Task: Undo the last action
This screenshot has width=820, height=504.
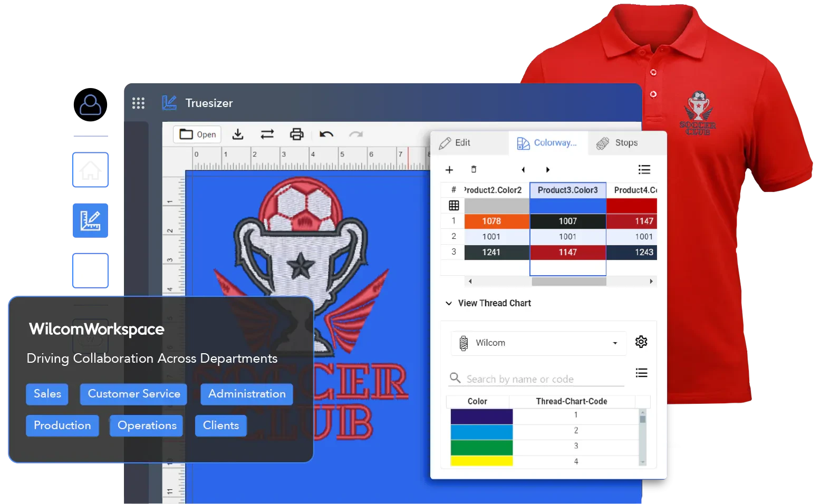Action: click(x=326, y=134)
